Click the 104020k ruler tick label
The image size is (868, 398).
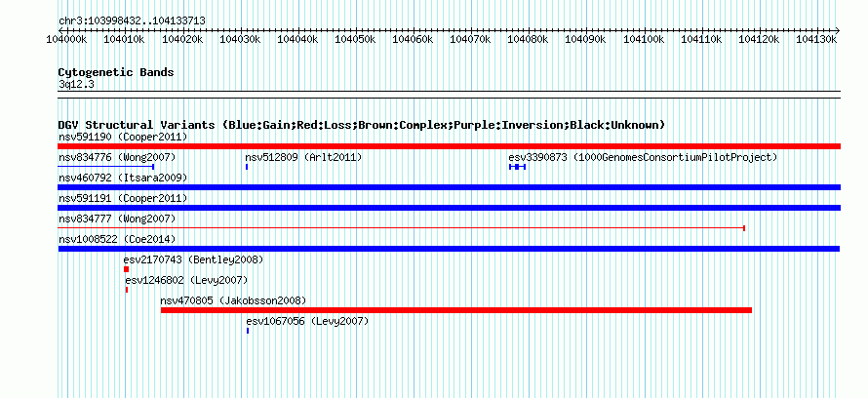[x=182, y=39]
